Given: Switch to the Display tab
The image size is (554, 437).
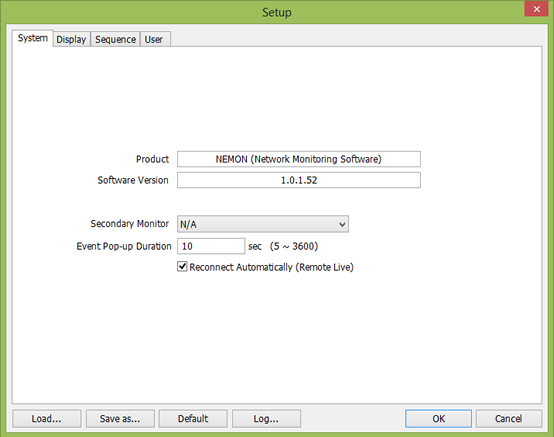Looking at the screenshot, I should 71,39.
